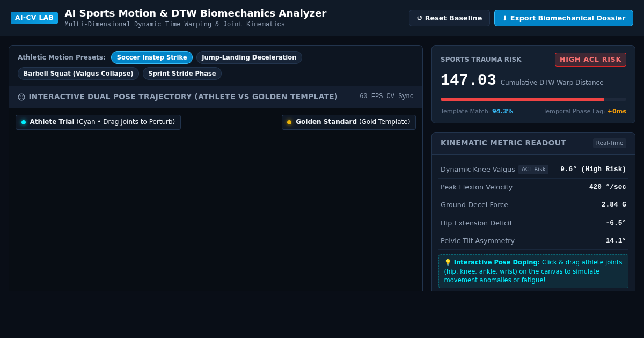Click the pose trajectory panel icon
The width and height of the screenshot is (644, 338).
pos(21,97)
